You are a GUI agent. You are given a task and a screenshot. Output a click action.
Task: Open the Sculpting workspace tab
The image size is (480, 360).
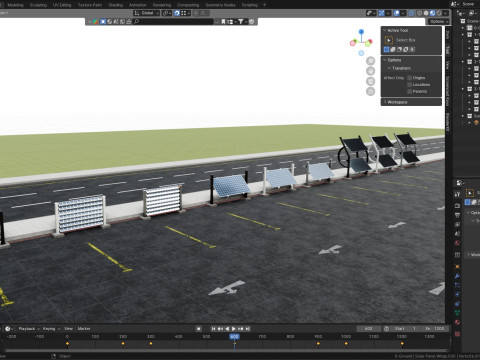tap(38, 5)
